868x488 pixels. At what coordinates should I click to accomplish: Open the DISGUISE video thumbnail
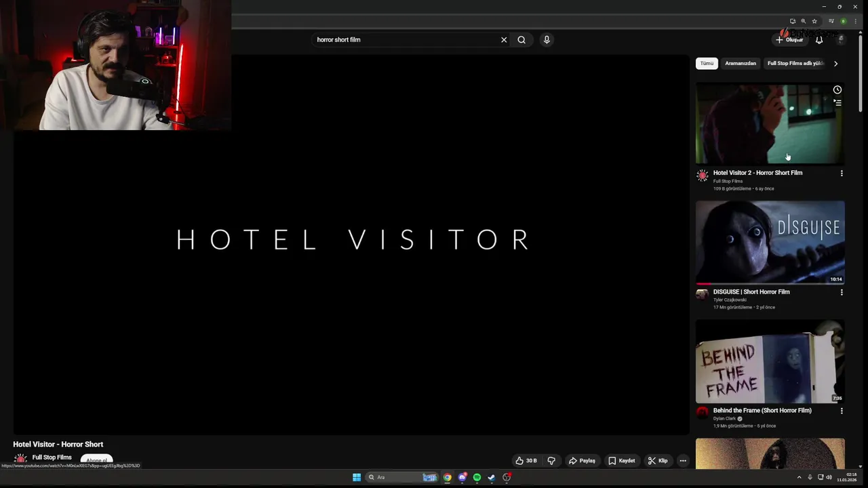click(770, 242)
